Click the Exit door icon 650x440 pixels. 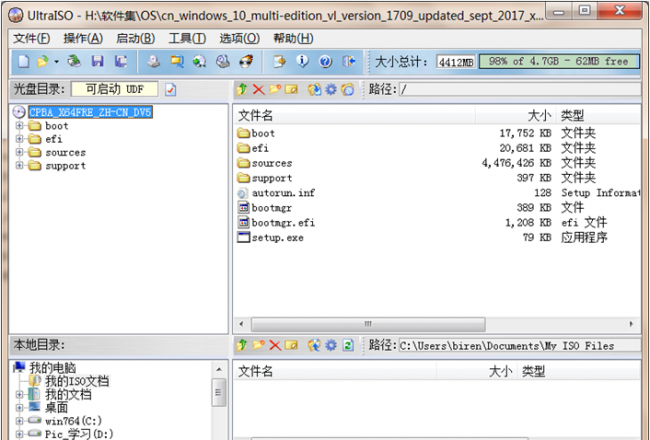point(349,61)
